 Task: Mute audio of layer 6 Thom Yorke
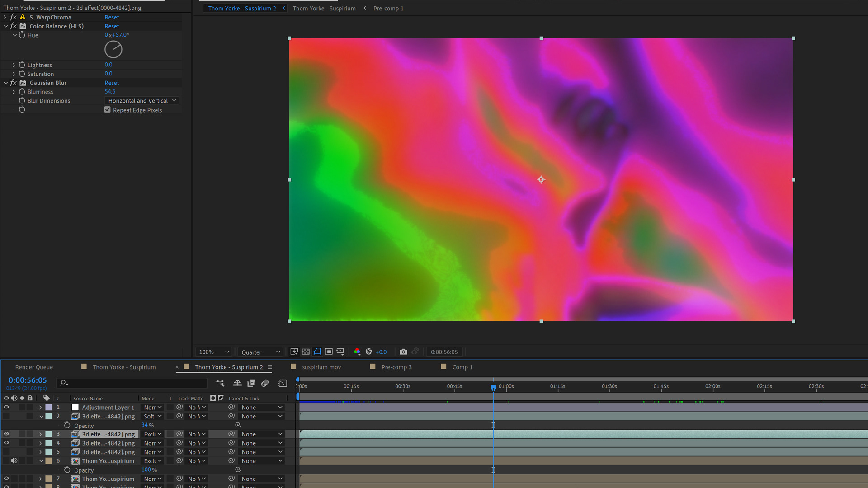14,461
